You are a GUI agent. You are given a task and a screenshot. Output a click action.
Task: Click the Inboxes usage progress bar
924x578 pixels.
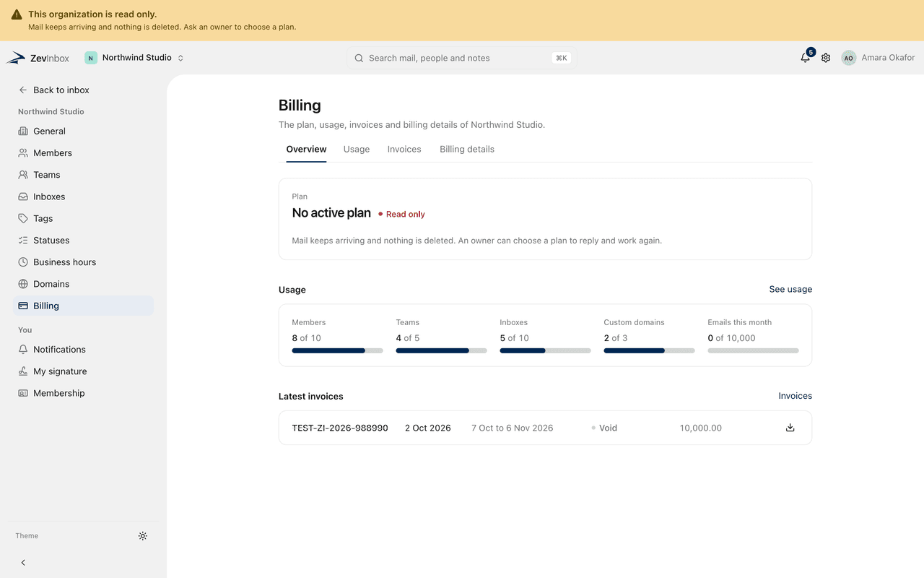pos(545,350)
